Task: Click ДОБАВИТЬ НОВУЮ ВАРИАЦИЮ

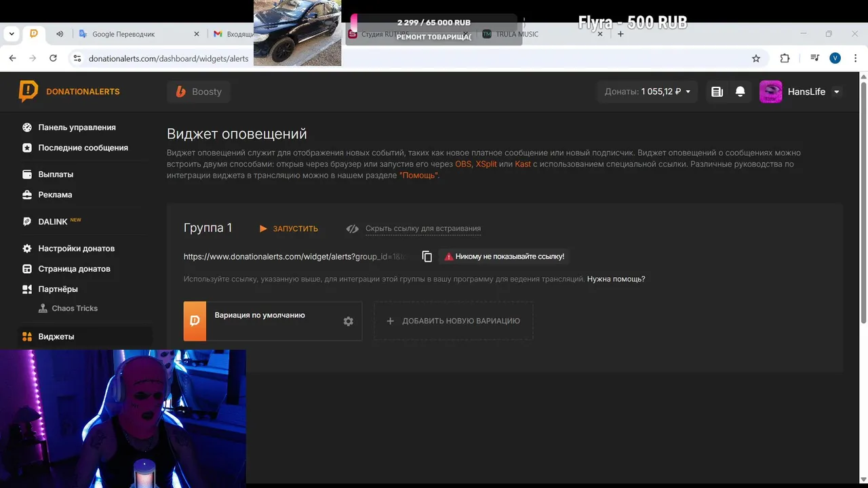Action: [454, 321]
